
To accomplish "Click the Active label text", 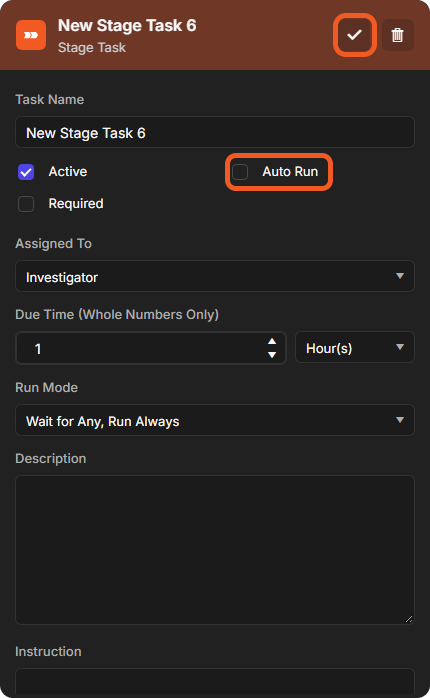I will point(68,171).
